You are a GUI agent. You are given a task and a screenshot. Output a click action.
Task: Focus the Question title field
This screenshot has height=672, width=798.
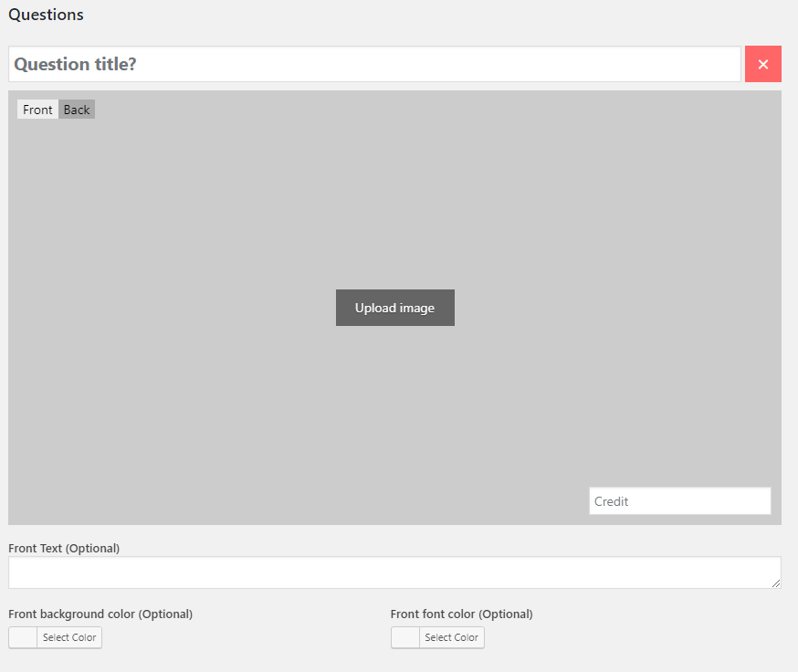[x=374, y=64]
